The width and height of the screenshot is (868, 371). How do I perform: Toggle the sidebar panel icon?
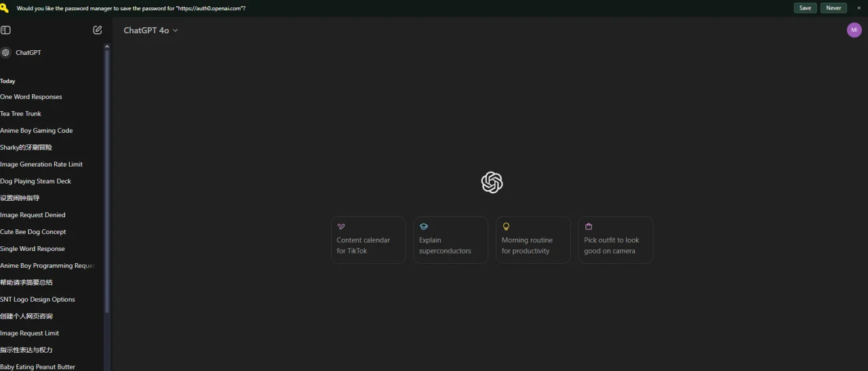(5, 30)
